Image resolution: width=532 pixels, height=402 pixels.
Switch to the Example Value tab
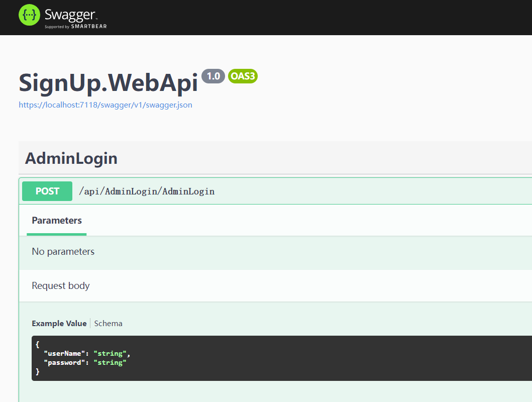pos(59,324)
